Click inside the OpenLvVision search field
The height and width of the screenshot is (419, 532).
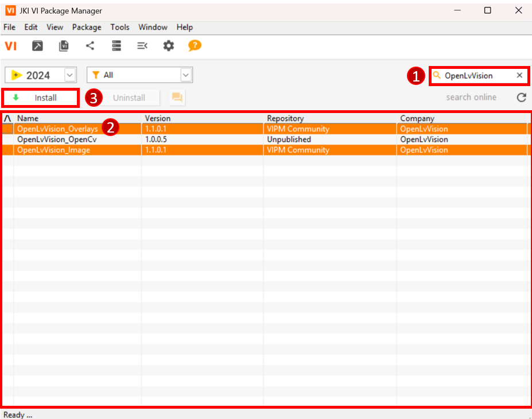tap(473, 75)
